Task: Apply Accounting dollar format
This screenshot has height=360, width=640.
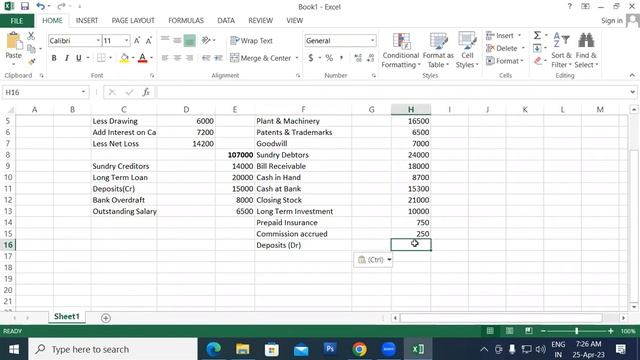Action: [311, 58]
